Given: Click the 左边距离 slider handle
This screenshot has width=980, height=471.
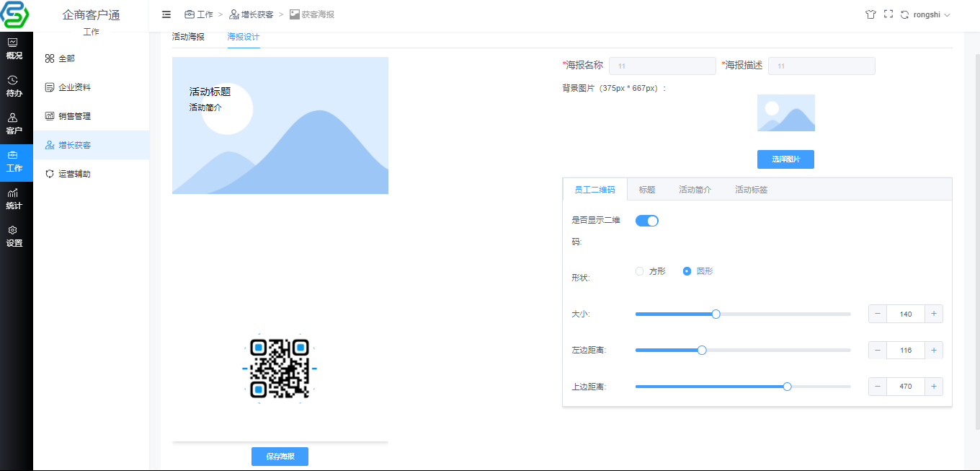Looking at the screenshot, I should click(702, 350).
